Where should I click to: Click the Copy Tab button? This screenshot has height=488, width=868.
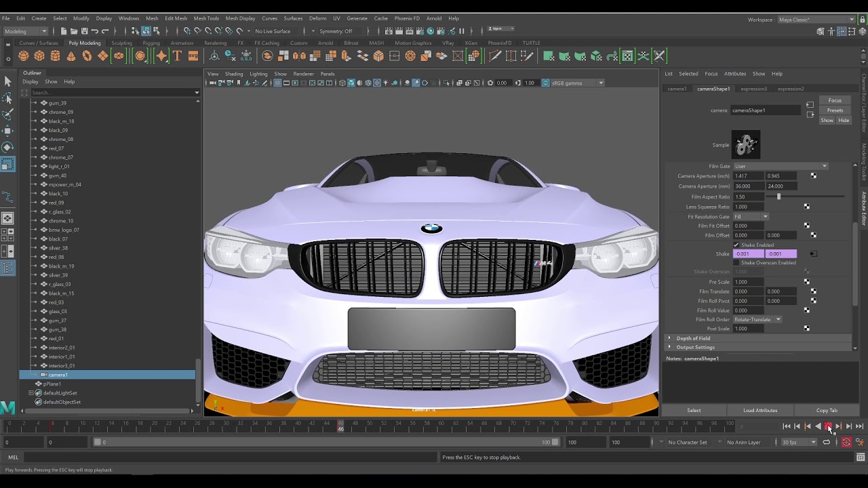click(827, 410)
